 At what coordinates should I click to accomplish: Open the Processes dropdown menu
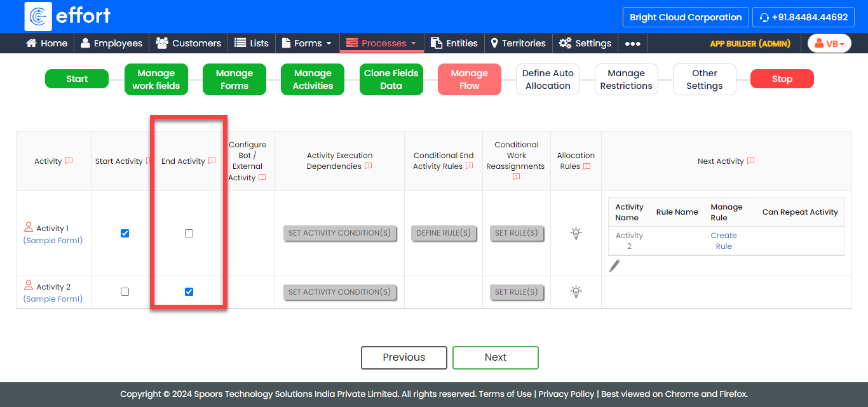(x=381, y=43)
